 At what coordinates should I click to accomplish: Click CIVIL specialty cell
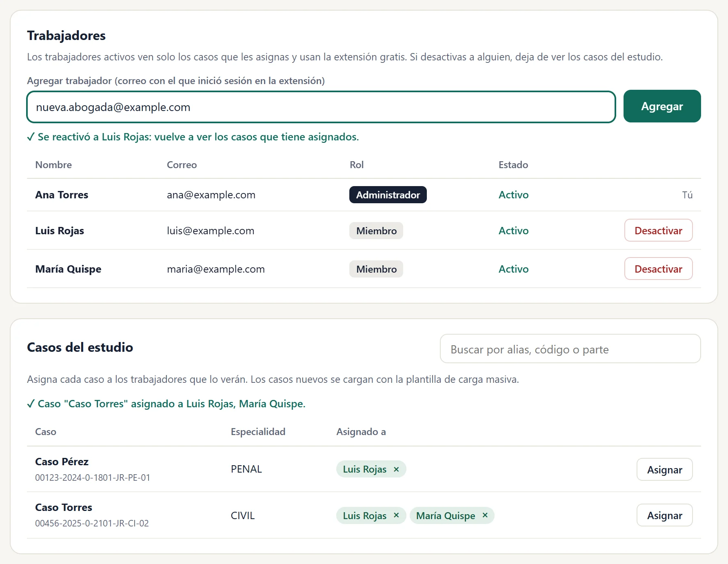243,515
